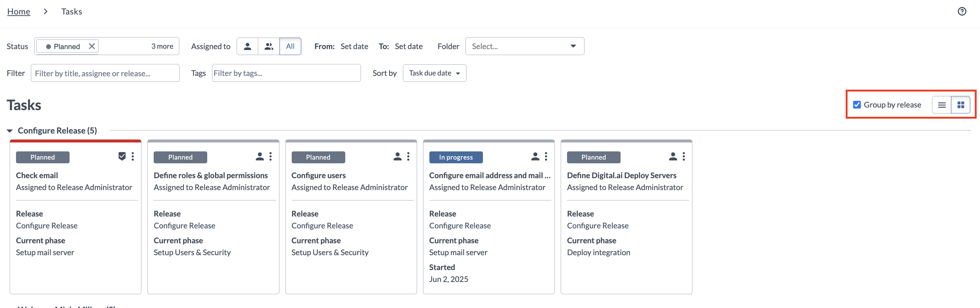The height and width of the screenshot is (308, 980).
Task: Click assignee icon on Configure email address card
Action: [x=535, y=156]
